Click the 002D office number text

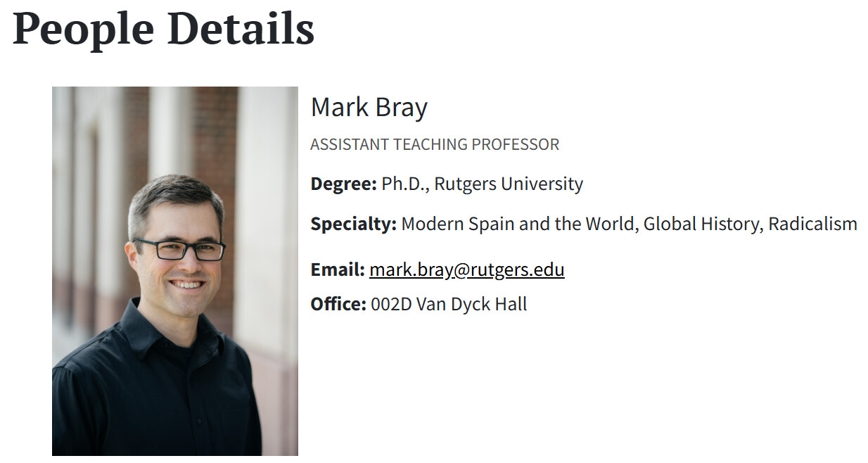(391, 305)
